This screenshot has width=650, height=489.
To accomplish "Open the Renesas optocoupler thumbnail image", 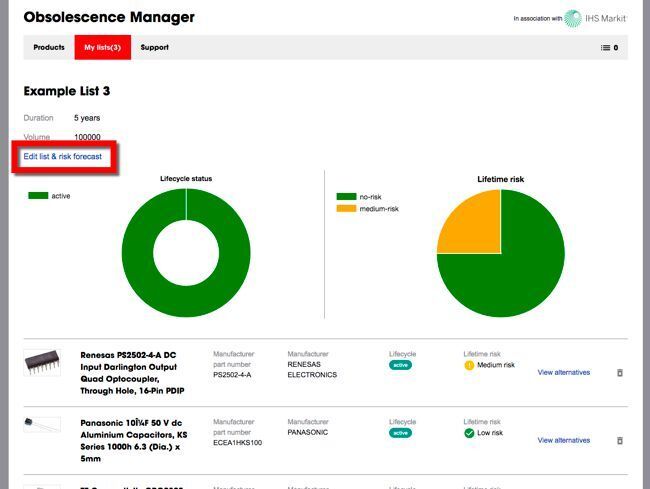I will 42,362.
